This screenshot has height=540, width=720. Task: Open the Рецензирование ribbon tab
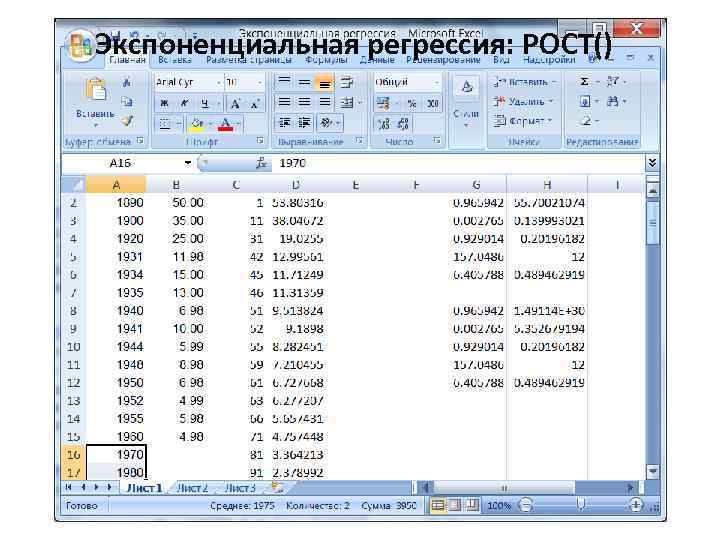point(443,60)
